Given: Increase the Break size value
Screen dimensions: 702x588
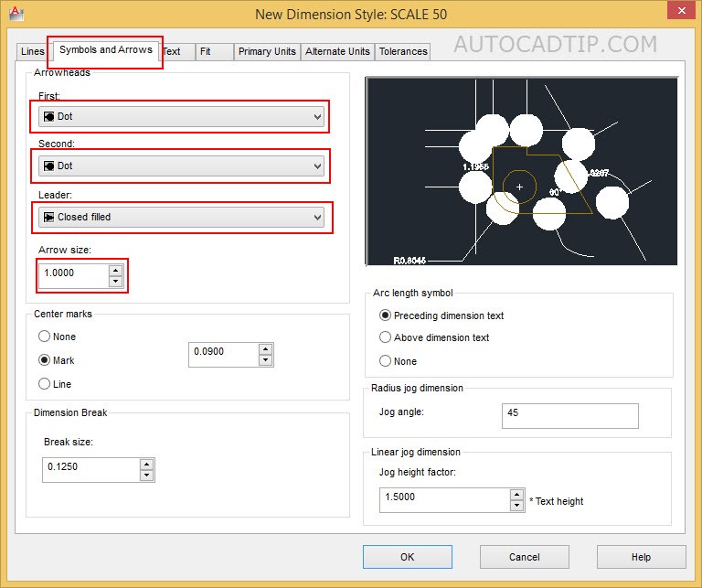Looking at the screenshot, I should [x=146, y=465].
